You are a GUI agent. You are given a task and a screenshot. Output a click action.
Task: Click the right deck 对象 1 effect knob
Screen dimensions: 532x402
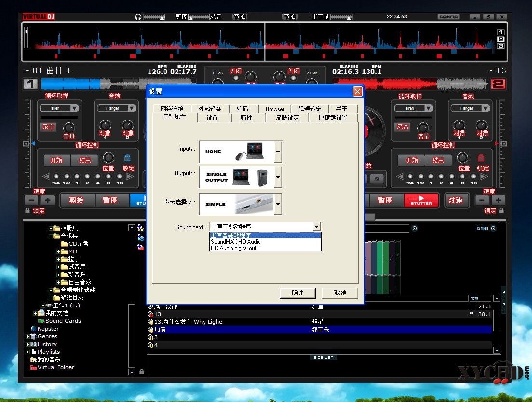pyautogui.click(x=459, y=125)
